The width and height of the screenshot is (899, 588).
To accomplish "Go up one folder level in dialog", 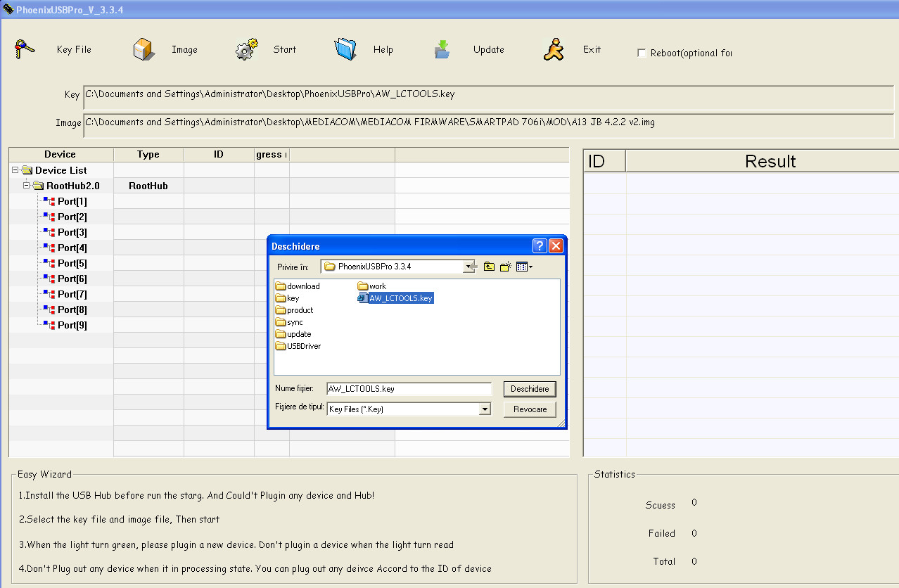I will (490, 267).
